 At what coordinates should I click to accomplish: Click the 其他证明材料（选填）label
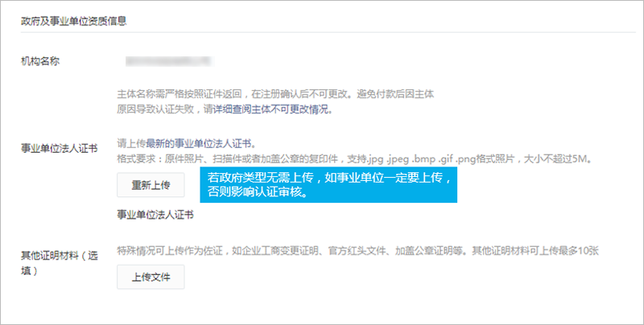click(x=60, y=263)
